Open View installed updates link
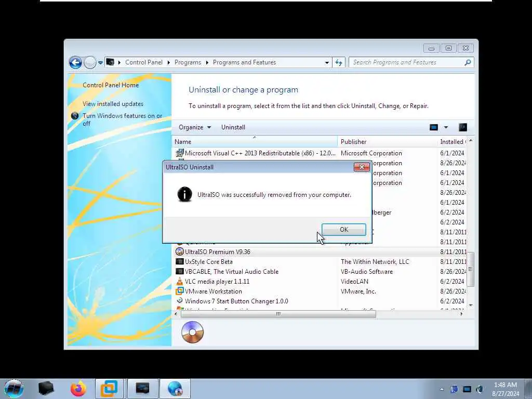This screenshot has width=532, height=399. click(x=113, y=104)
